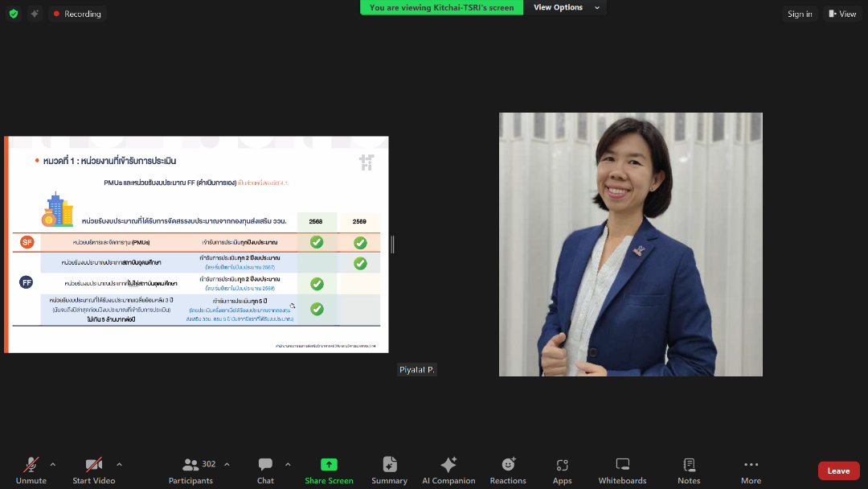The width and height of the screenshot is (868, 489).
Task: Launch the AI Companion
Action: coord(448,471)
